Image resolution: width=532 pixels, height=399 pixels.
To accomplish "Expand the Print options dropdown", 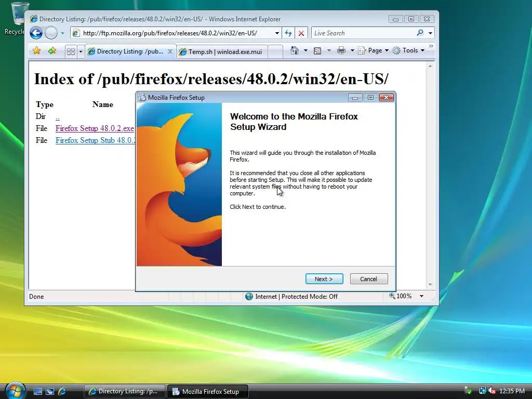I will pyautogui.click(x=353, y=50).
